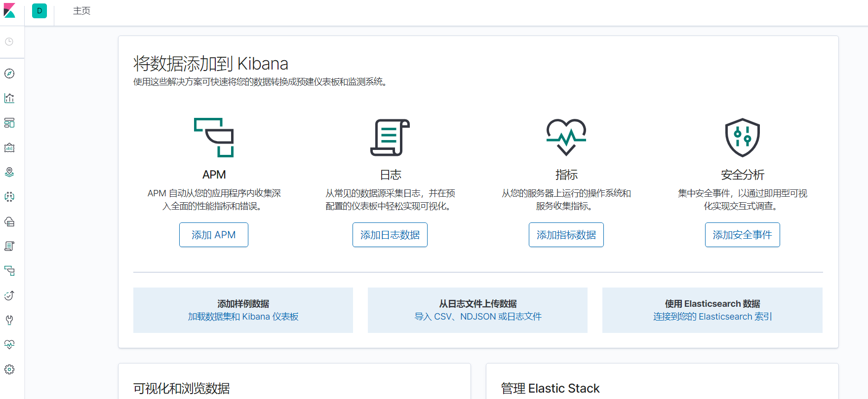Open Uptime icon in sidebar
This screenshot has height=399, width=868.
pos(9,295)
